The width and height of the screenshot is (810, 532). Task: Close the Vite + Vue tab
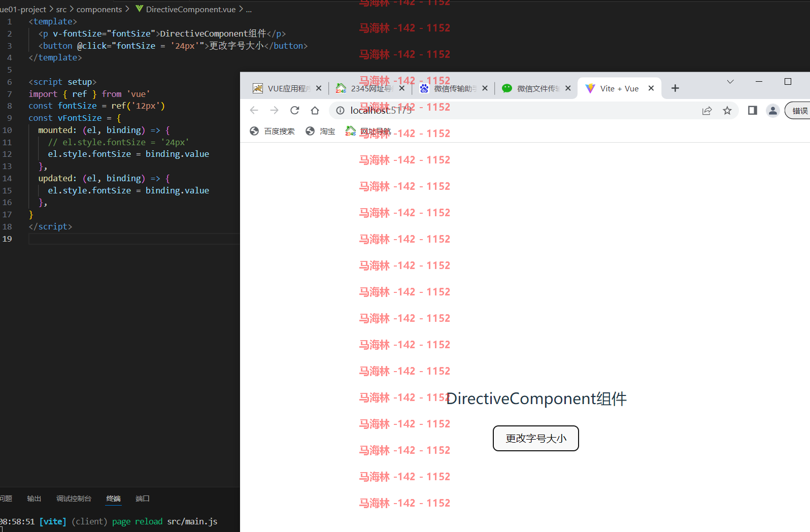[651, 88]
